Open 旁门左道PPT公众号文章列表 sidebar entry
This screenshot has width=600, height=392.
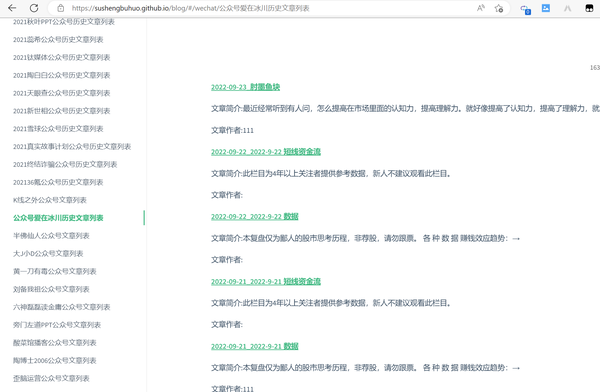click(x=57, y=325)
